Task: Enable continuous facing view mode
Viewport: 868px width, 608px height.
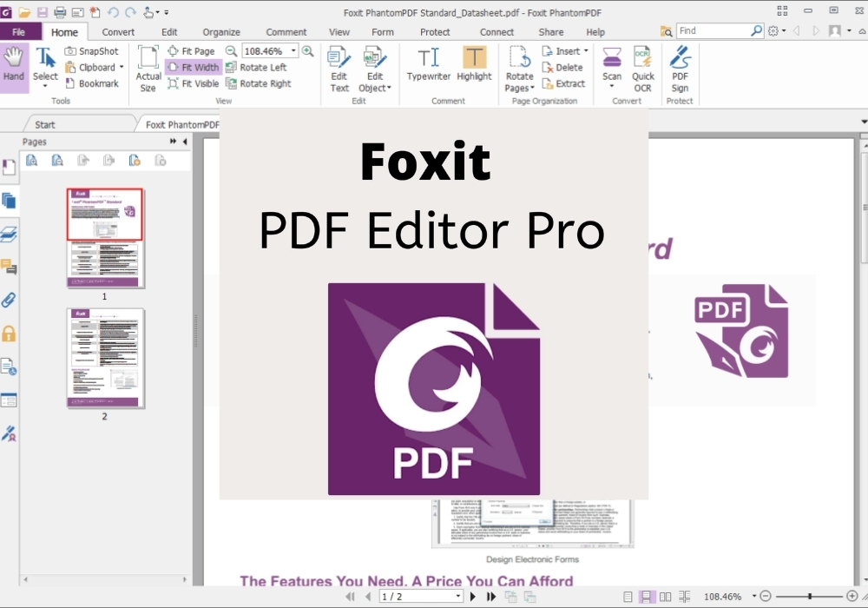Action: pos(685,597)
